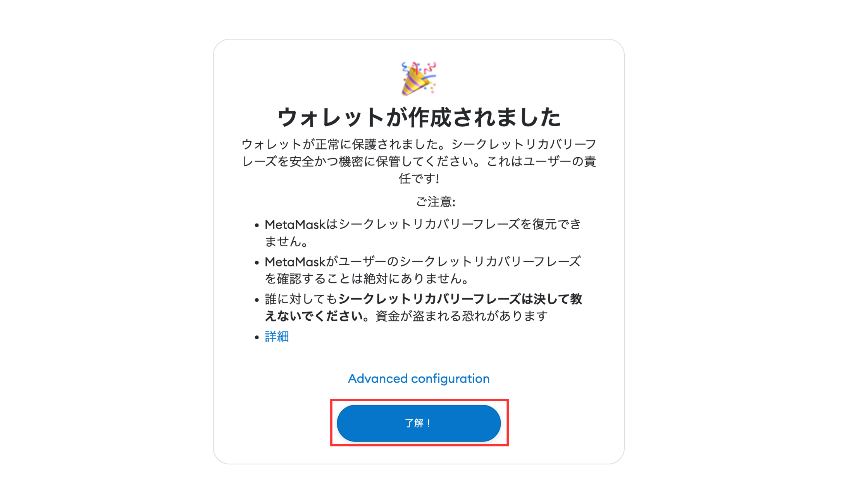Screen dimensions: 868x488
Task: Click the bullet dot before MetaMaskはシークレット
Action: point(257,225)
